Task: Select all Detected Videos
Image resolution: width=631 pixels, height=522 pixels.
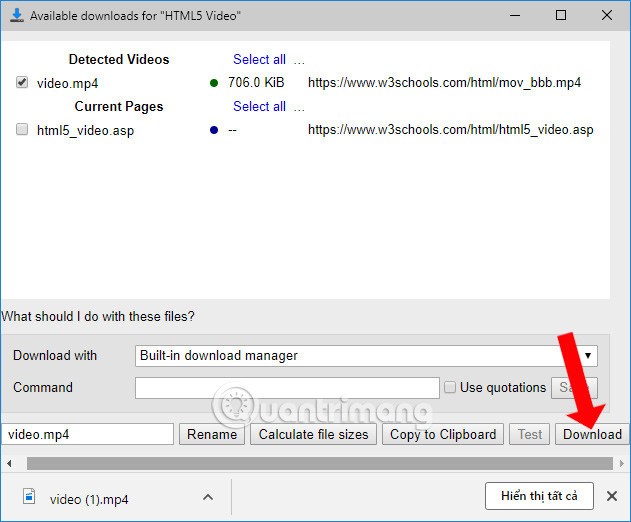Action: [x=259, y=59]
